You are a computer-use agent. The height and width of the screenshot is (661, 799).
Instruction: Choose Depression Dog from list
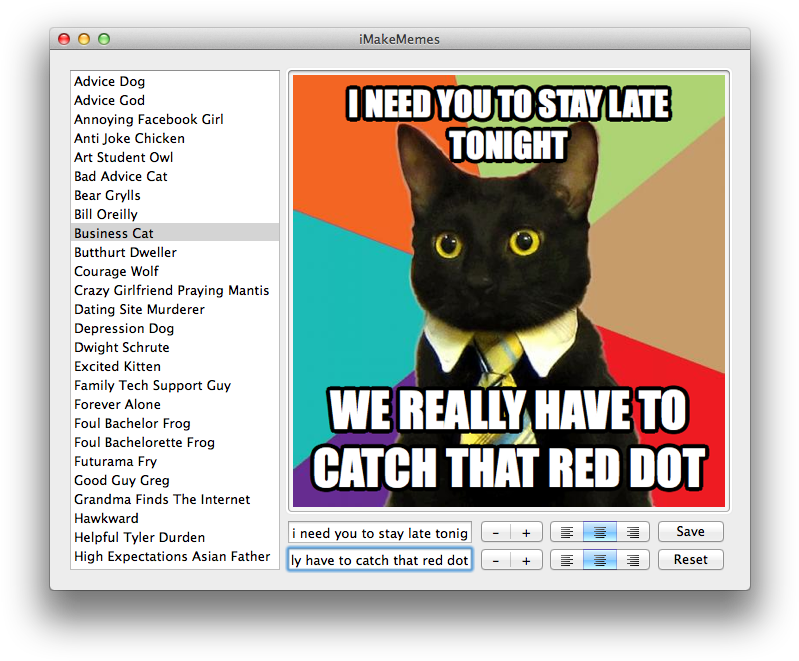175,329
